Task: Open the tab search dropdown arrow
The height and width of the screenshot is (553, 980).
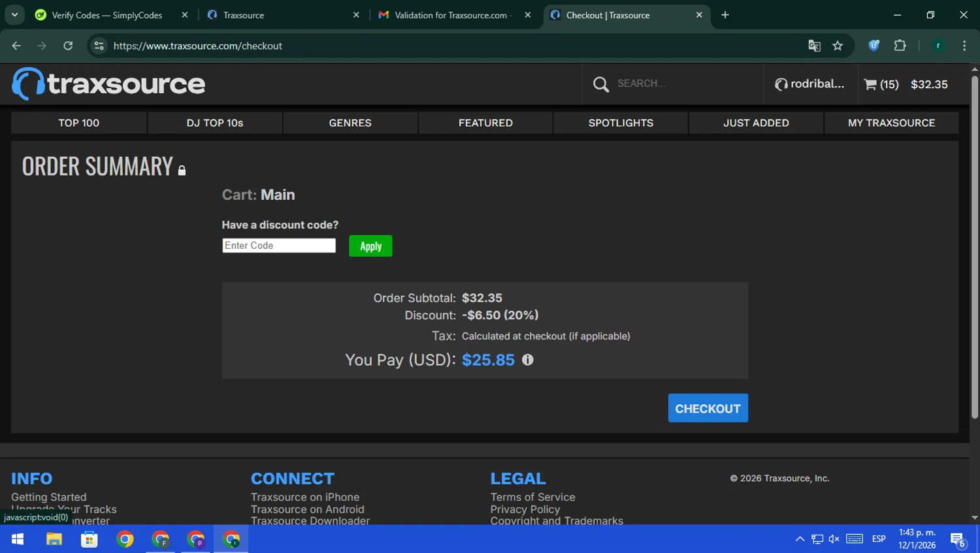Action: tap(14, 15)
